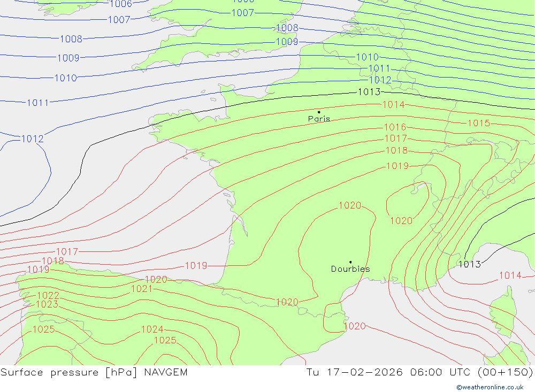Click the 'Surface pressure [hPa] NAVGEM' caption
Screen dimensions: 535x392
94,372
